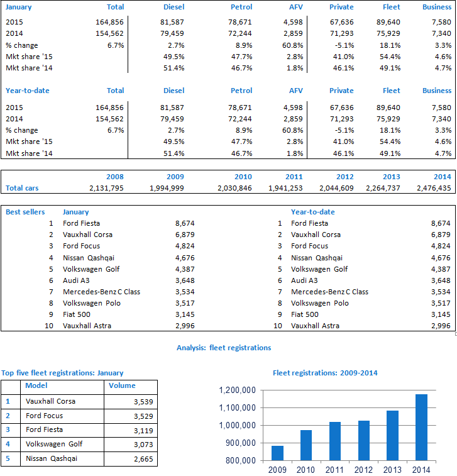The width and height of the screenshot is (457, 476).
Task: Click the 1,200,000 label on chart axis
Action: (x=237, y=390)
